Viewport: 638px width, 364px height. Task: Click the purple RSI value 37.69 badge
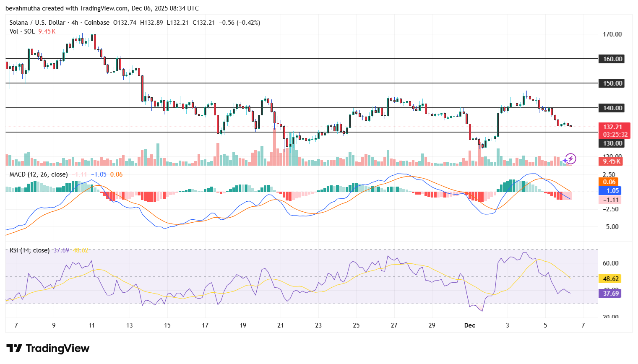tap(610, 294)
